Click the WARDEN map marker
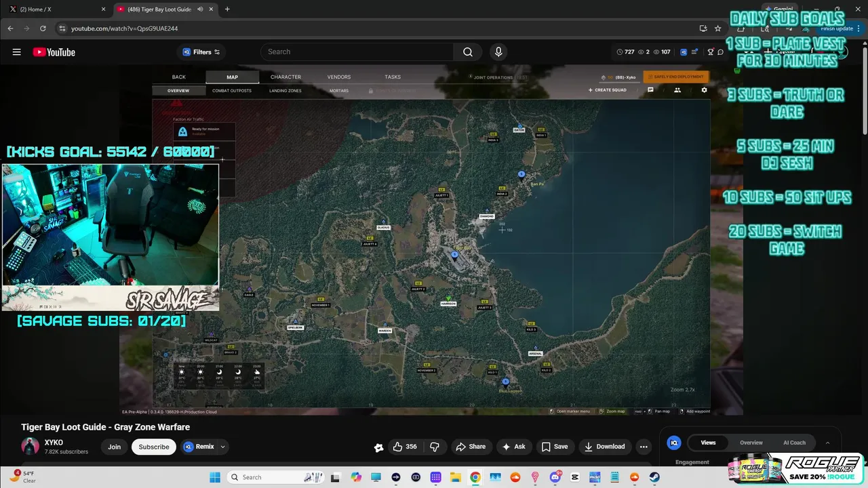 click(x=385, y=329)
